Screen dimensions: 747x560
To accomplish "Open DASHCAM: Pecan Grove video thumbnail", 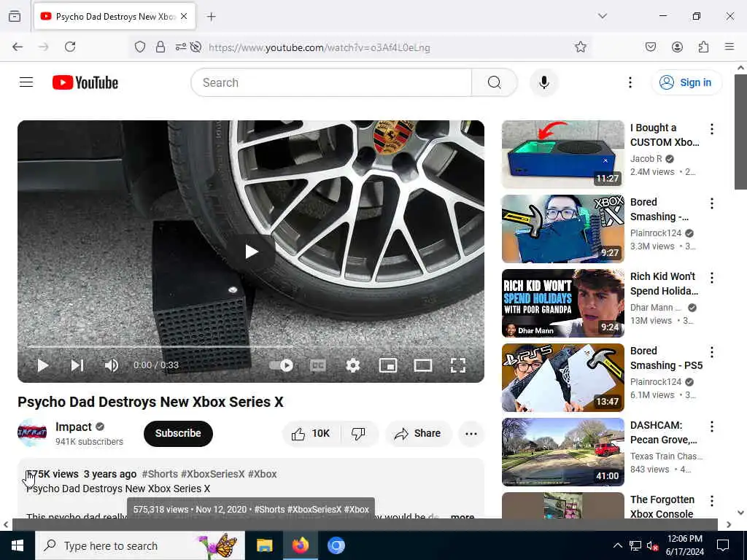I will 562,451.
